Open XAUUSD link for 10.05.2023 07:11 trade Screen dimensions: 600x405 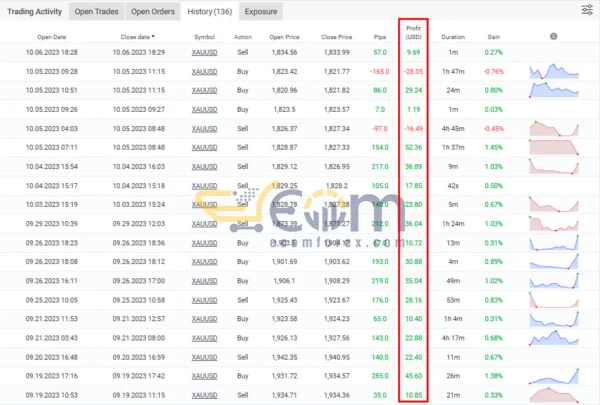204,147
